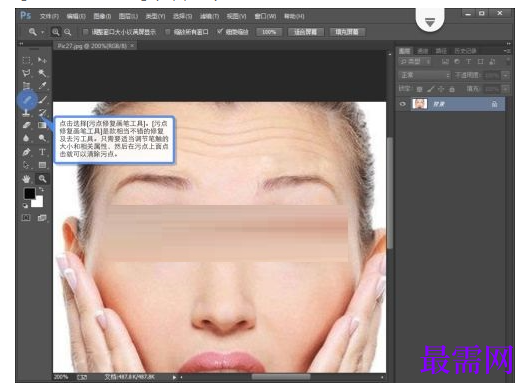
Task: Uncheck the scrubby zoom checkbox
Action: 220,32
